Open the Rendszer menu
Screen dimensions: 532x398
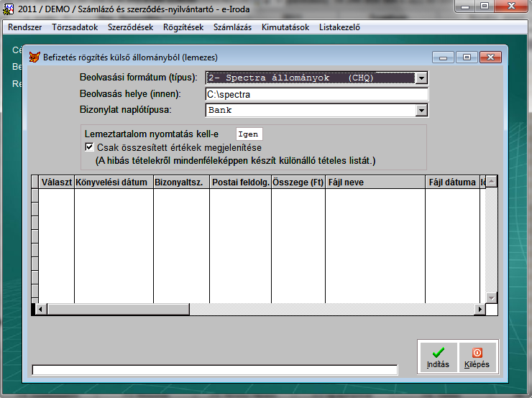(25, 27)
